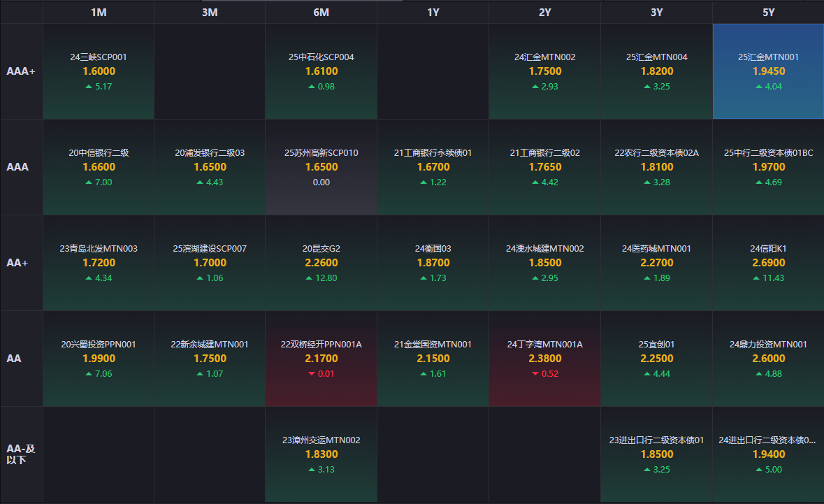Viewport: 824px width, 504px height.
Task: Select the 5Y tenor column header
Action: pos(768,13)
